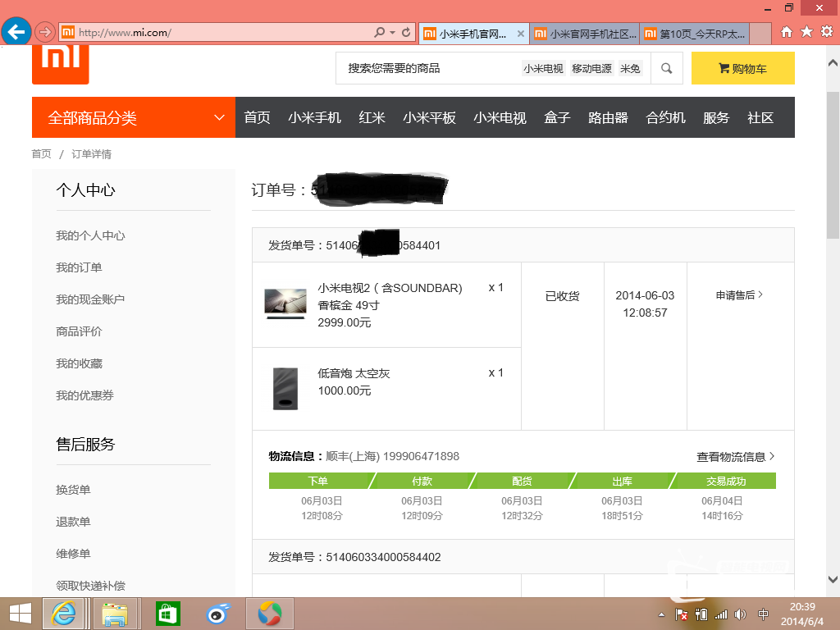Open the 合约机 navigation item
Image resolution: width=840 pixels, height=630 pixels.
click(x=665, y=117)
